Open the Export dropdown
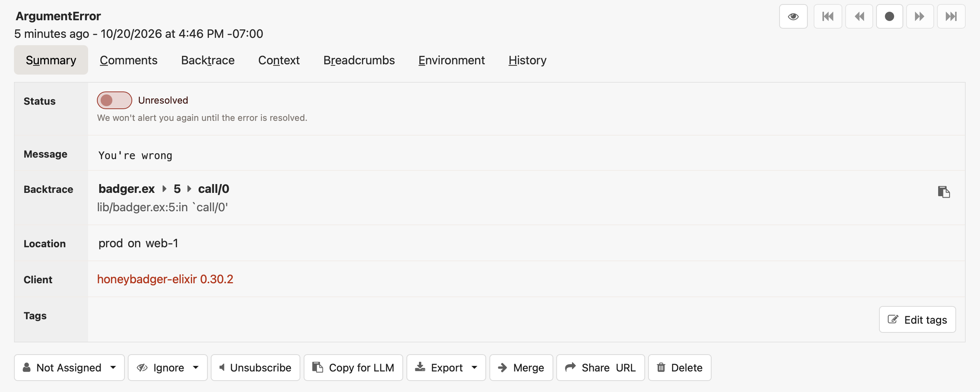This screenshot has width=980, height=392. [x=446, y=367]
